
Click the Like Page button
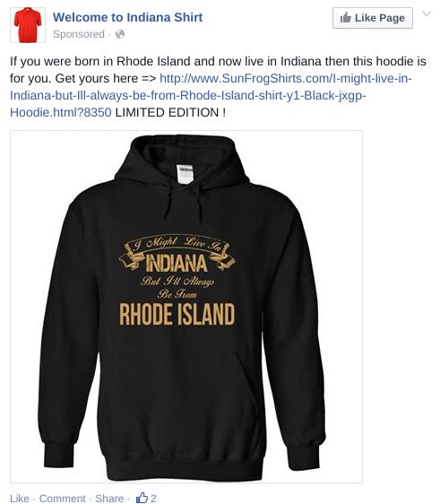(x=373, y=18)
